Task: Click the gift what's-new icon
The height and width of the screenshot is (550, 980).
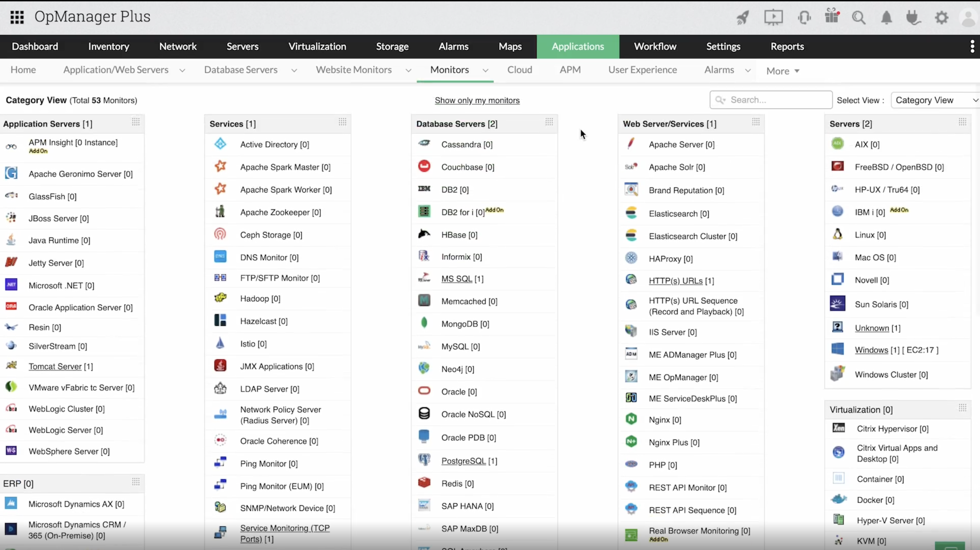Action: (832, 16)
